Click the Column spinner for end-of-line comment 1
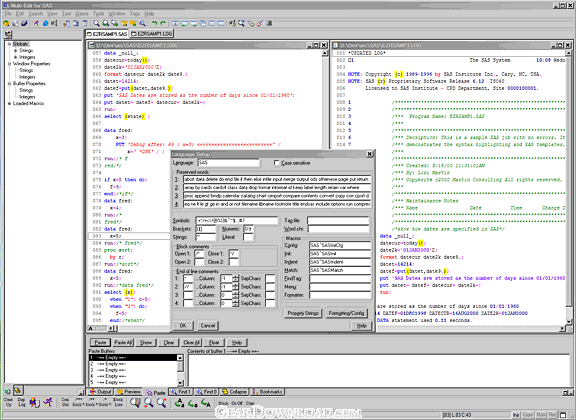 (x=235, y=279)
